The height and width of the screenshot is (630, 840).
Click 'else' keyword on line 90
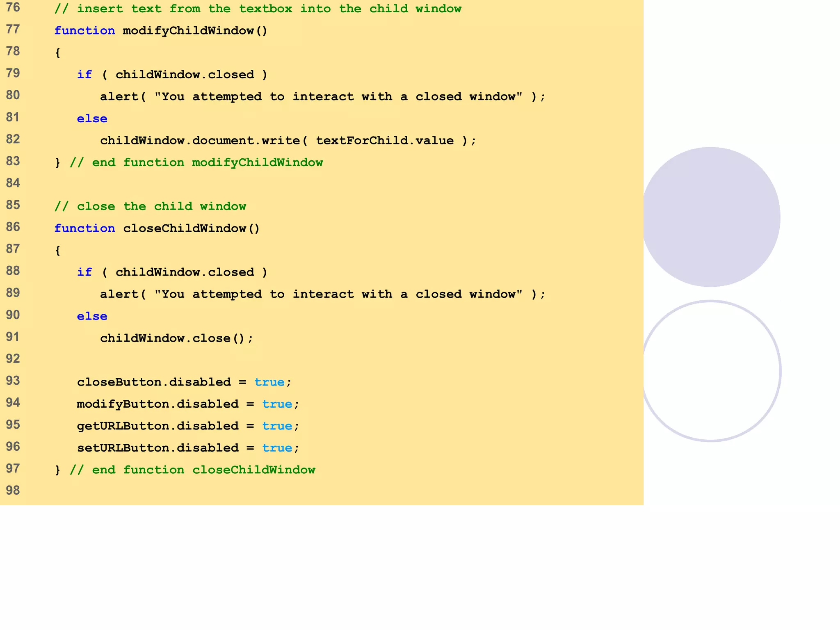pyautogui.click(x=92, y=317)
